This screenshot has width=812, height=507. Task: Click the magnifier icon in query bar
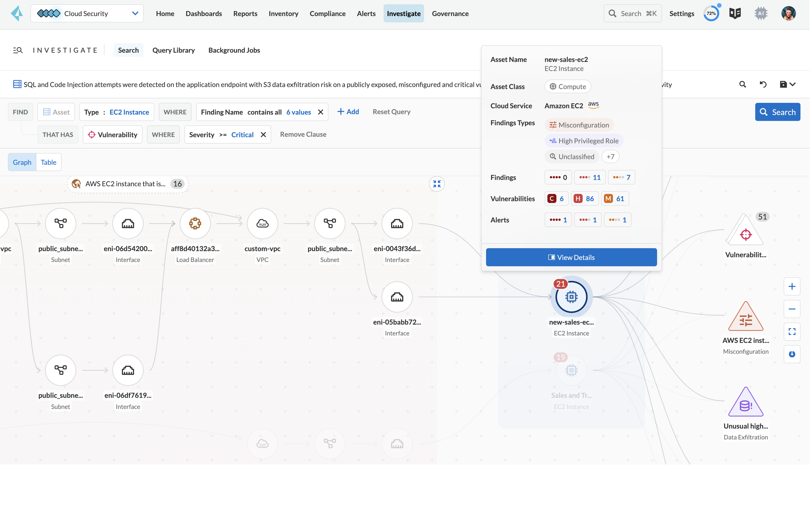743,85
